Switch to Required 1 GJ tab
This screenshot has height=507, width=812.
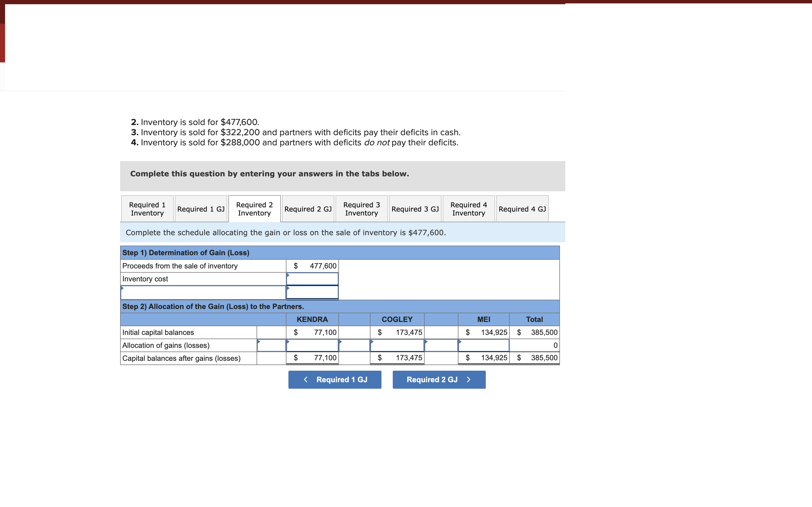click(201, 208)
